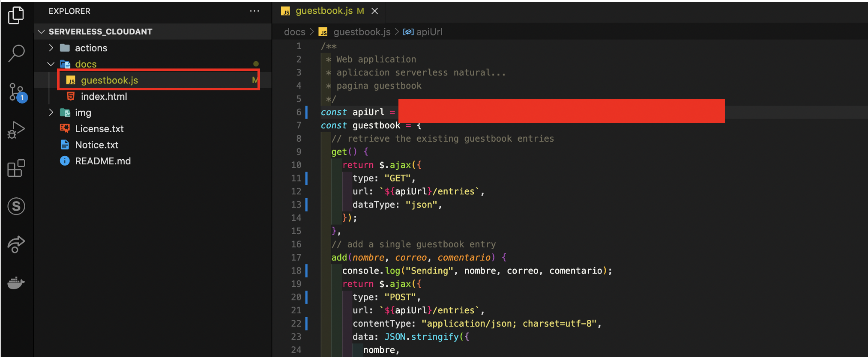Screen dimensions: 868x357
Task: Click the '"GET"' string on line 11
Action: pos(398,178)
